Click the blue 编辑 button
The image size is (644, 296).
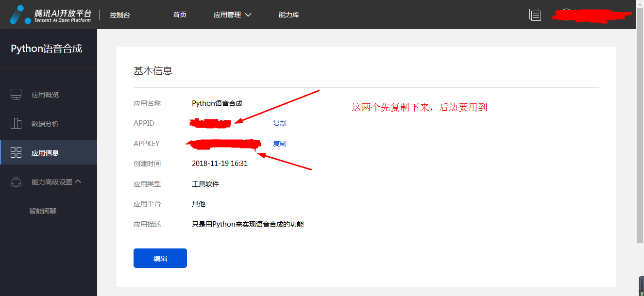tap(160, 258)
